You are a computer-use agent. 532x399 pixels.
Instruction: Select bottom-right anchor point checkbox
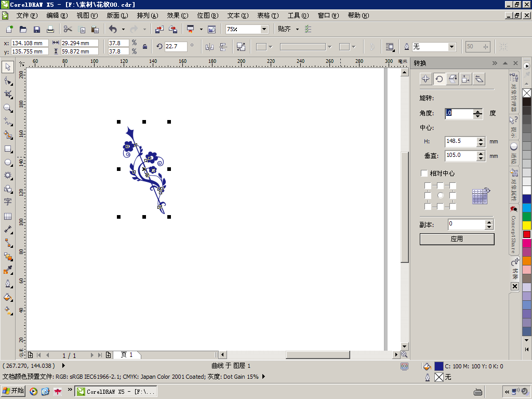click(x=453, y=206)
